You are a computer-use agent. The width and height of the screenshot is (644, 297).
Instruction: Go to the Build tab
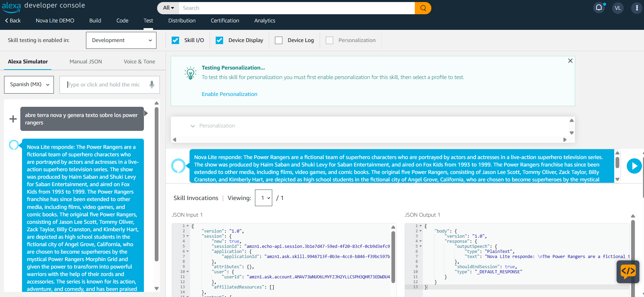(x=95, y=21)
